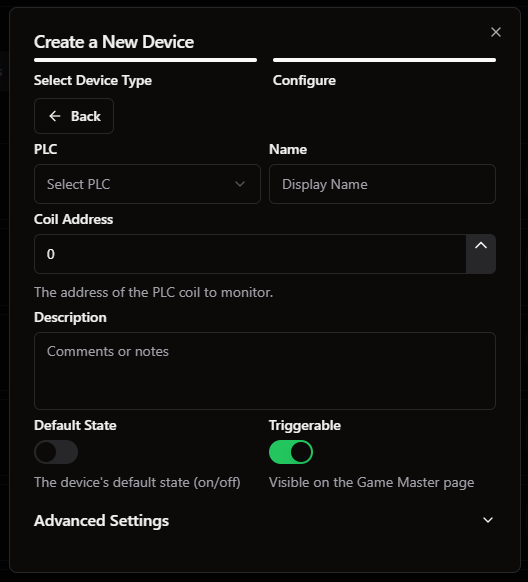This screenshot has height=582, width=528.
Task: Disable the Triggerable switch
Action: (x=291, y=452)
